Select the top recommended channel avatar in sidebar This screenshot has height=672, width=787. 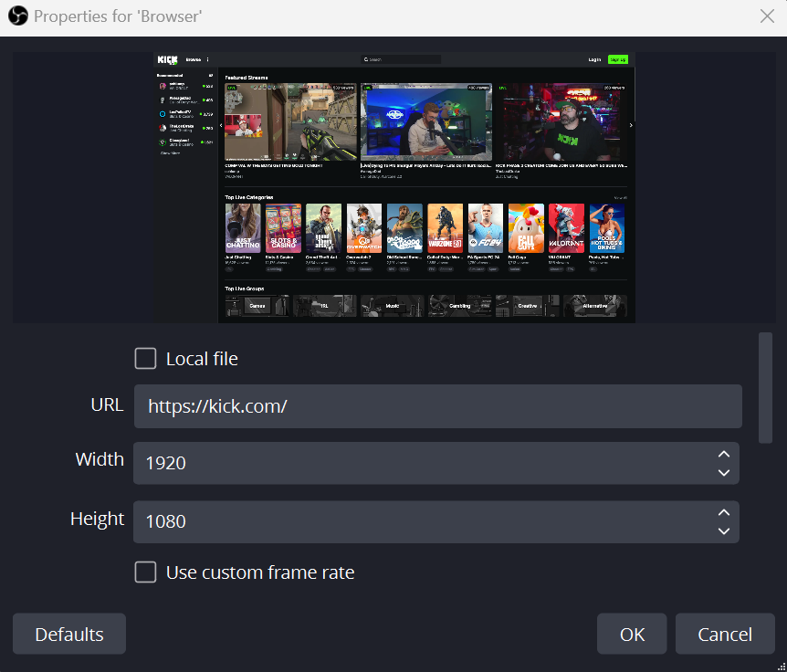click(163, 88)
